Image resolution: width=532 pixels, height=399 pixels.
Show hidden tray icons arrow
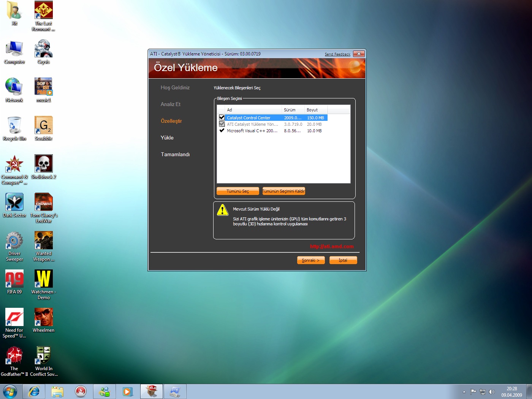[x=464, y=392]
